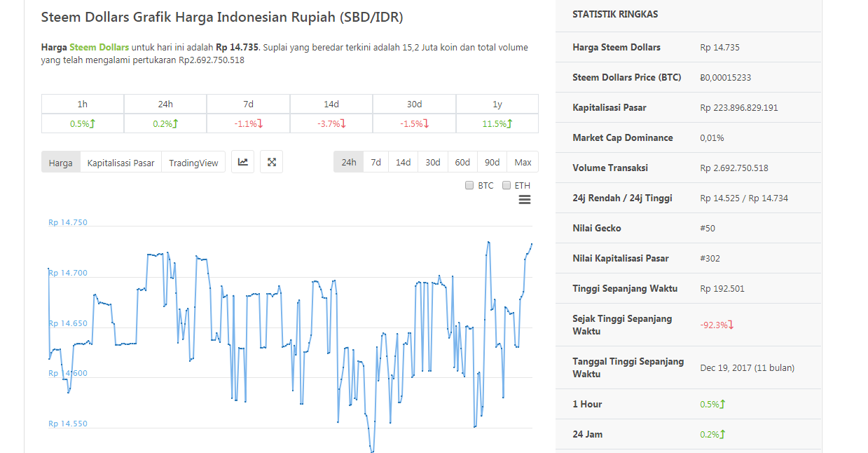This screenshot has width=868, height=453.
Task: Click the 1y change value 11.5%
Action: (x=497, y=123)
